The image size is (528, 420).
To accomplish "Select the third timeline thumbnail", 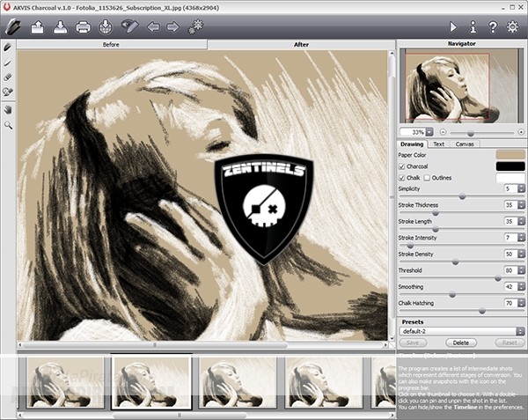I will point(238,382).
